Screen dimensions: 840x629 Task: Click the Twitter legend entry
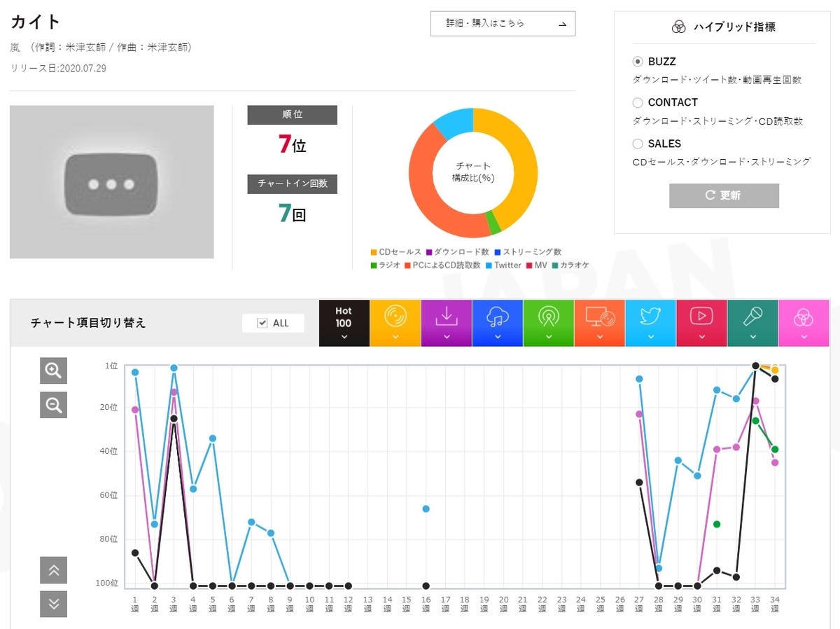click(503, 265)
